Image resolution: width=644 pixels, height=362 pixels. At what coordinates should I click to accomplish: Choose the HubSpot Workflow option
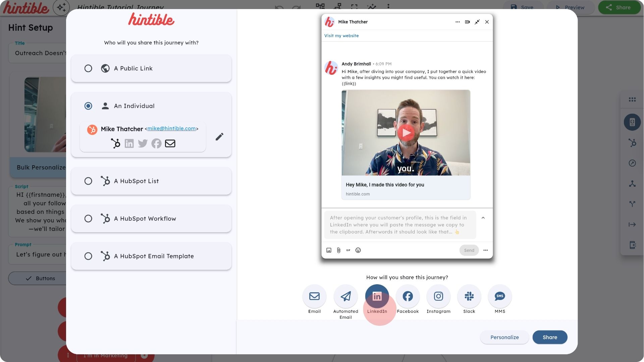tap(88, 219)
